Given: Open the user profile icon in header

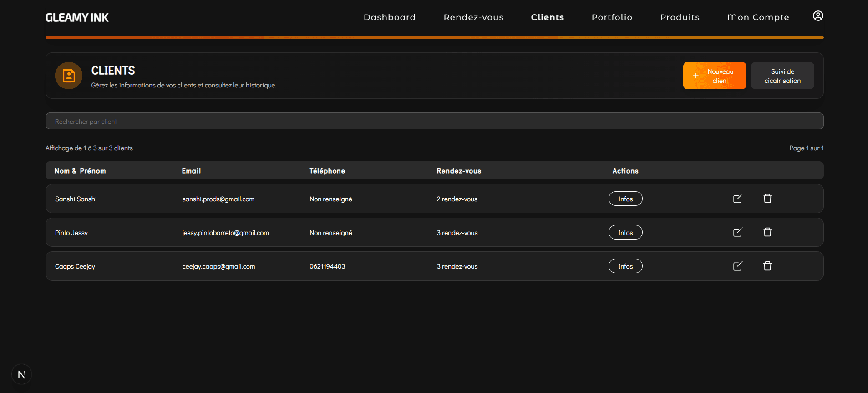Looking at the screenshot, I should 817,16.
